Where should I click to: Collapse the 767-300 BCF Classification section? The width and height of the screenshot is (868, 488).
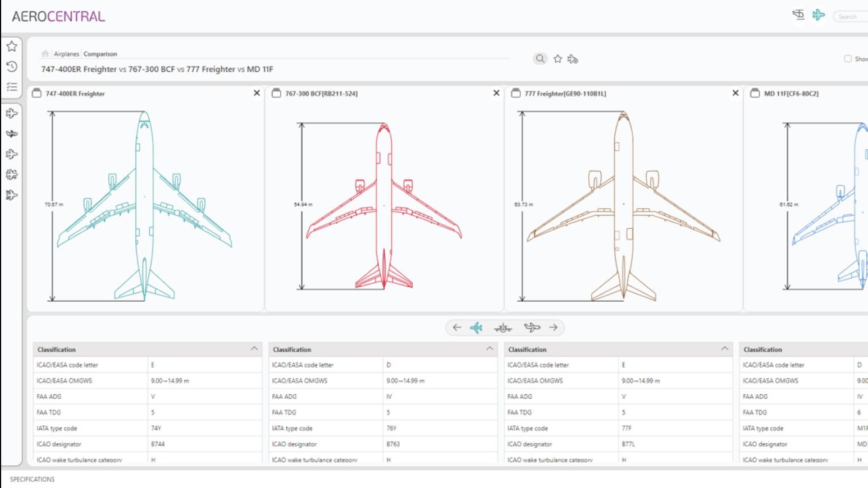point(490,349)
